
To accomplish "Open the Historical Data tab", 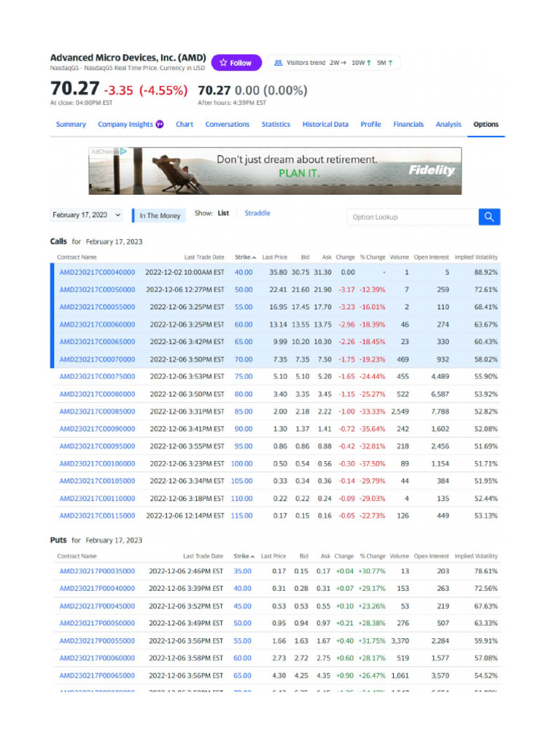I will click(325, 124).
